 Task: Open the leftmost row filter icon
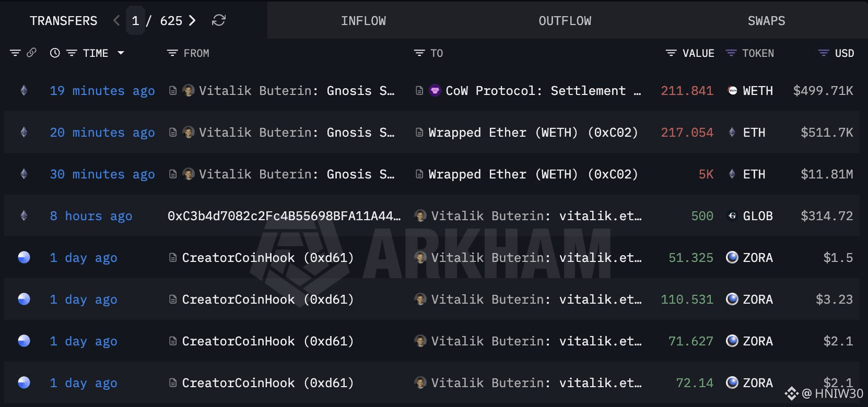[15, 53]
